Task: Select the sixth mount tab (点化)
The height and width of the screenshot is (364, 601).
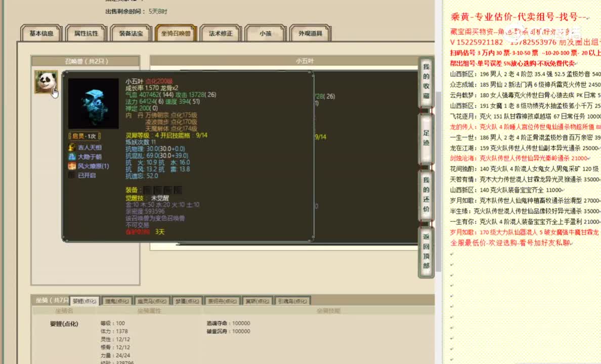Action: pyautogui.click(x=257, y=301)
